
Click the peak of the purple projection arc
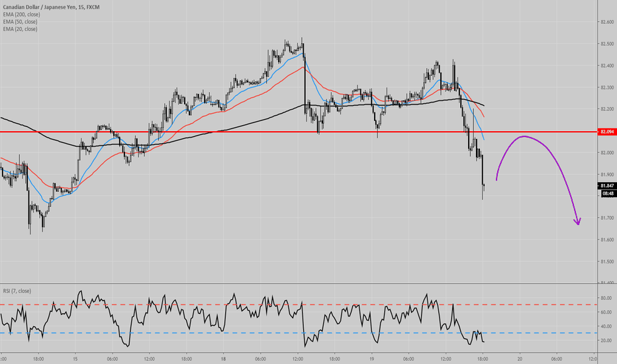[x=524, y=136]
